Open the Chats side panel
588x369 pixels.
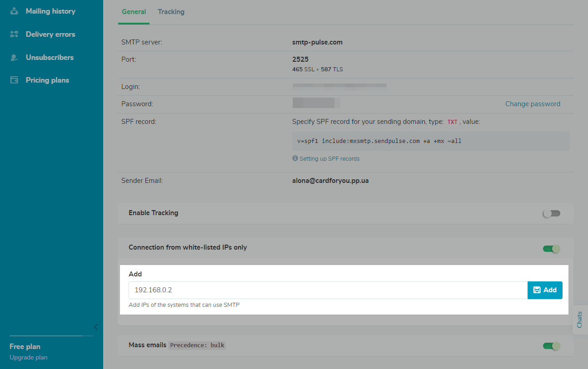(x=579, y=320)
